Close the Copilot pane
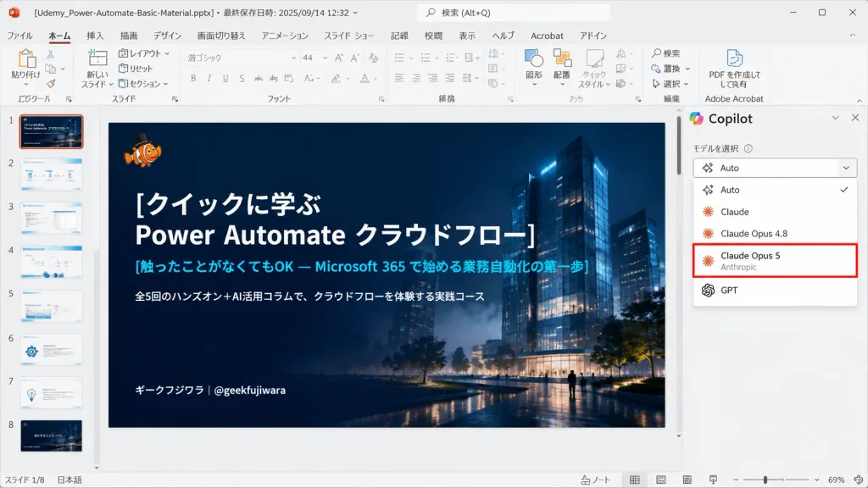This screenshot has height=488, width=868. click(855, 118)
